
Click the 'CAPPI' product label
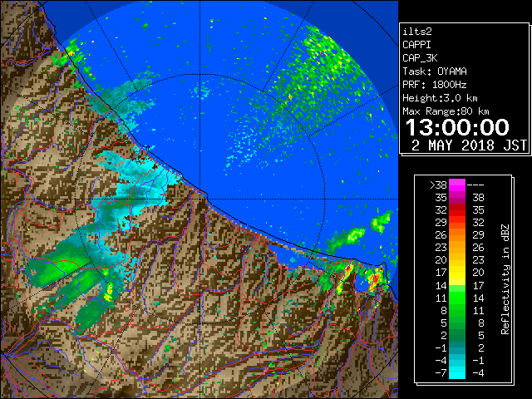click(x=416, y=45)
